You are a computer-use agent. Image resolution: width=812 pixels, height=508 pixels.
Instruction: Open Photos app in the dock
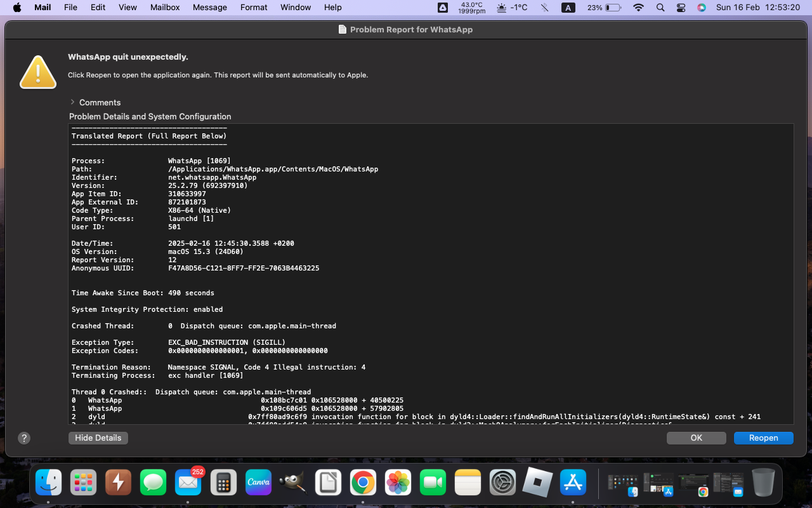[398, 483]
